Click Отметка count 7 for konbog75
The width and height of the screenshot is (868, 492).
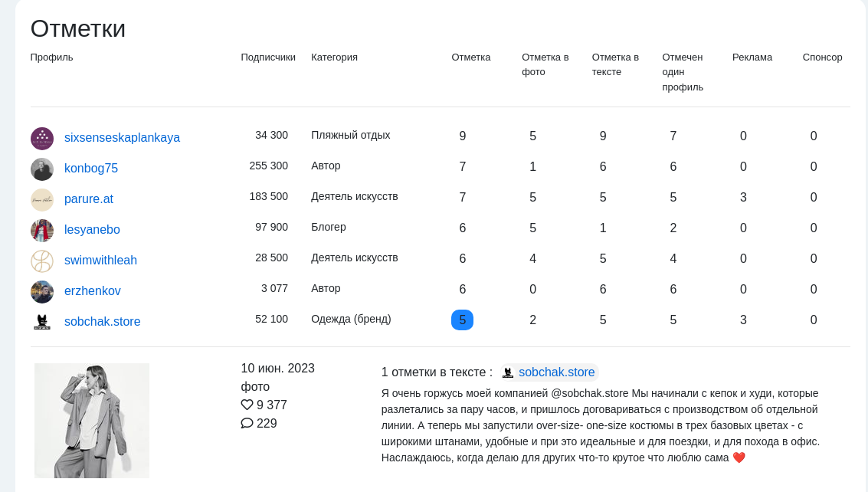pos(462,167)
